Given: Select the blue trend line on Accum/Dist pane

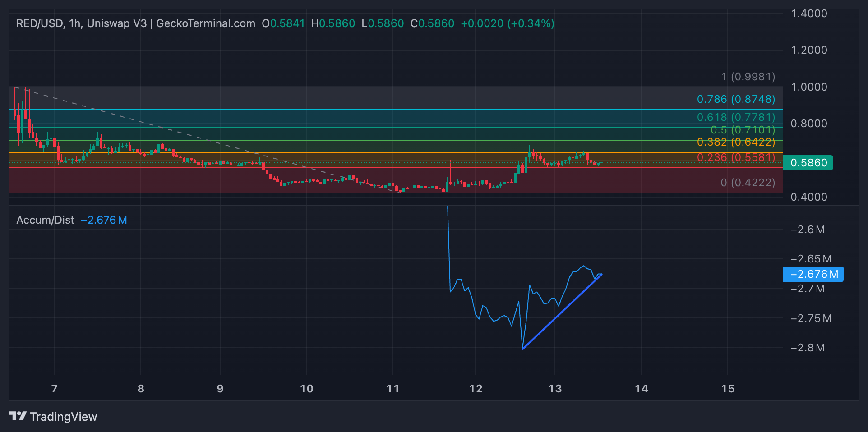Looking at the screenshot, I should [x=562, y=312].
